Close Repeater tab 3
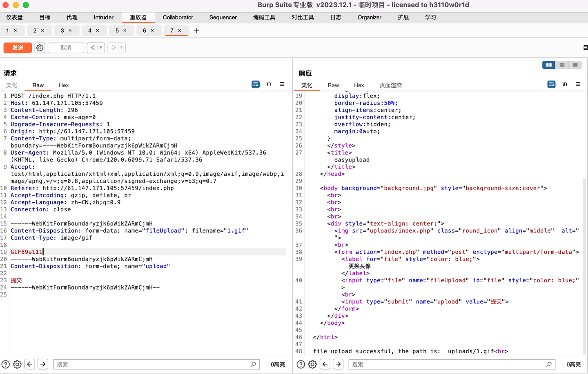Image resolution: width=588 pixels, height=374 pixels. [70, 31]
